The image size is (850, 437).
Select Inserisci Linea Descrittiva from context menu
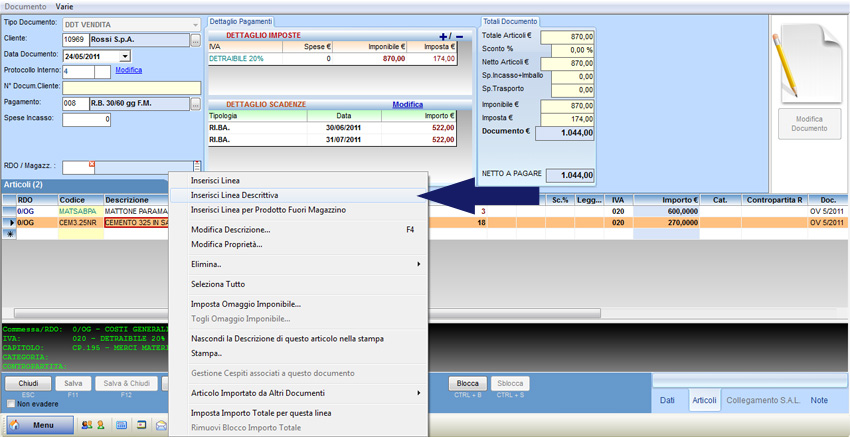(234, 195)
